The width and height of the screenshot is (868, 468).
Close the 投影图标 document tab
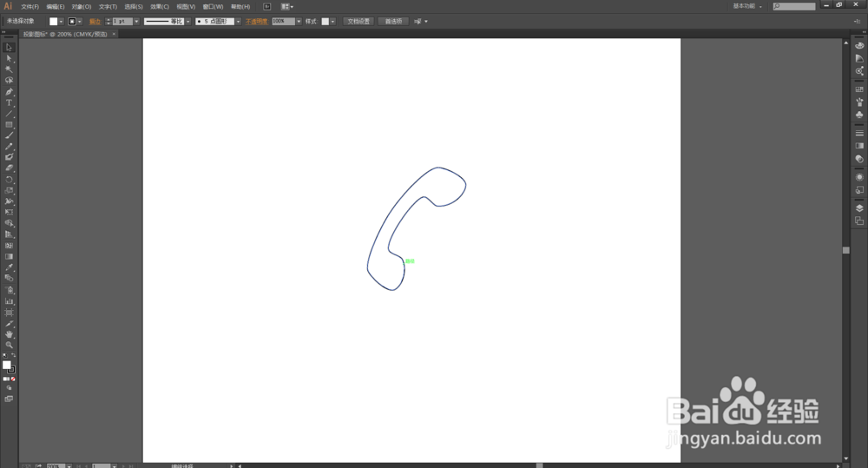tap(114, 34)
